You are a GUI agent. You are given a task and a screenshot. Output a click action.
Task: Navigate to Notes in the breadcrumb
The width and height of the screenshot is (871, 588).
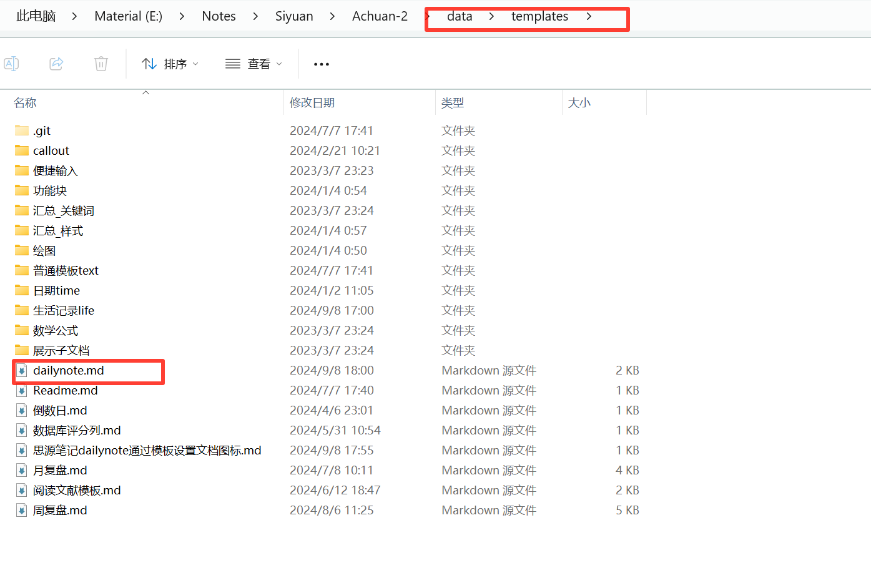point(219,16)
